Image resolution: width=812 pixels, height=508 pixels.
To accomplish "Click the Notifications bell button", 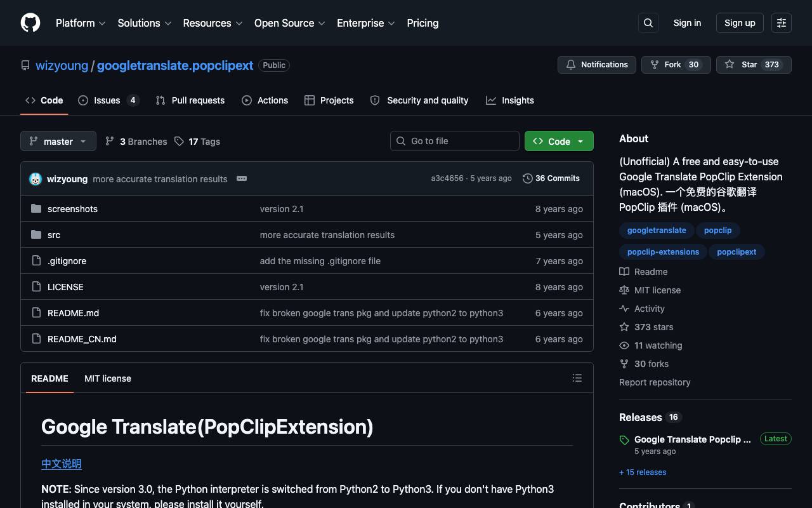I will [597, 65].
